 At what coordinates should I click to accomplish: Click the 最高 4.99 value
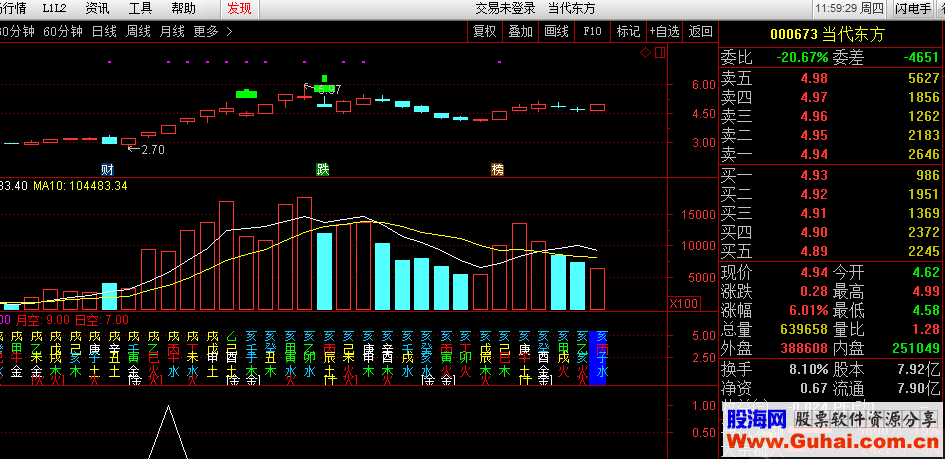point(926,292)
